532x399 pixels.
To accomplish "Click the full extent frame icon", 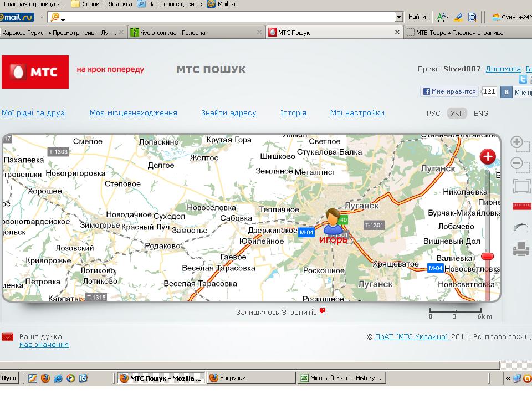I will point(521,186).
